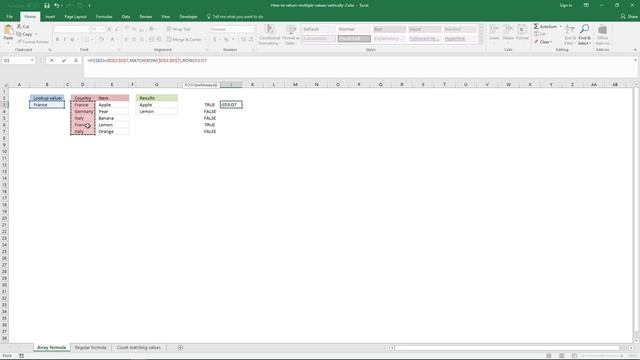This screenshot has width=640, height=360.
Task: Click the Increase Font Size icon
Action: 109,29
